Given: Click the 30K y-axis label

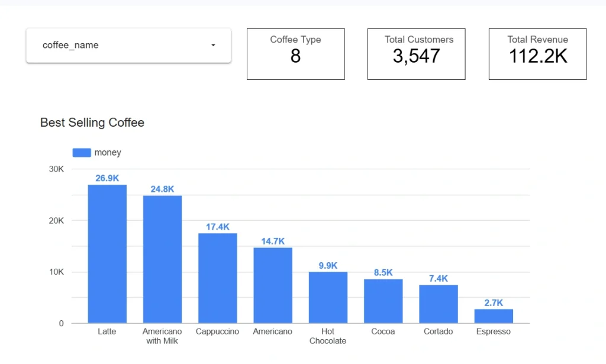Looking at the screenshot, I should pyautogui.click(x=56, y=169).
